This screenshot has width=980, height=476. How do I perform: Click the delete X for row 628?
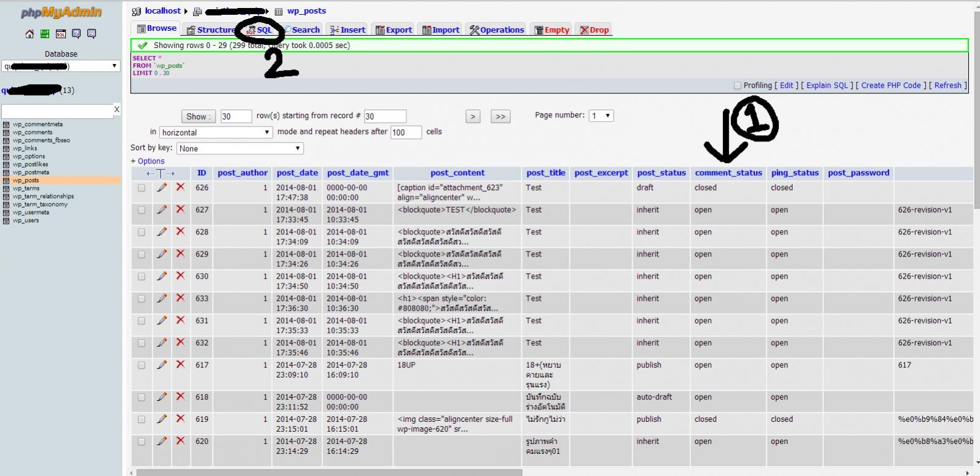click(180, 231)
